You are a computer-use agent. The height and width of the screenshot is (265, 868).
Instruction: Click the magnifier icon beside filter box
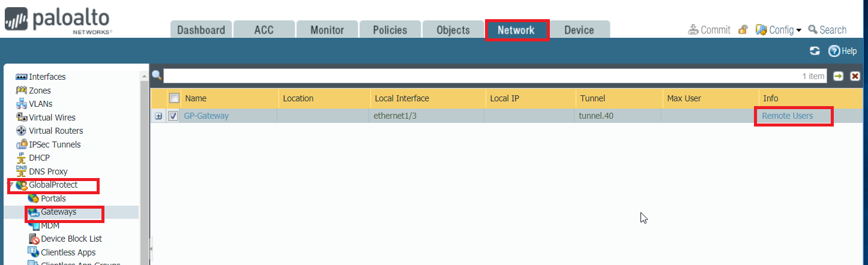pos(157,76)
